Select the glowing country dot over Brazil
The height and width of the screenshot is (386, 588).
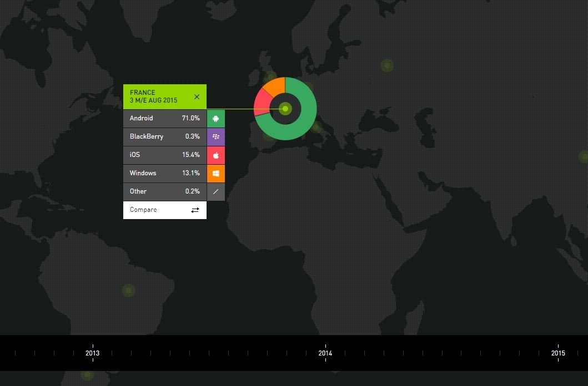point(128,290)
